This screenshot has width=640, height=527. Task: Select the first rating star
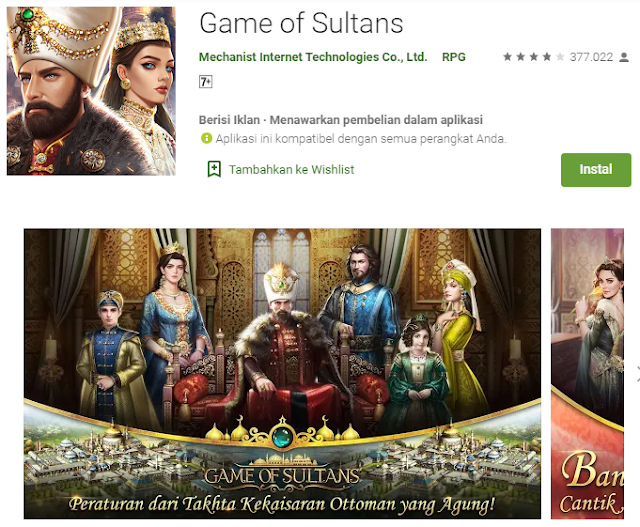[507, 57]
